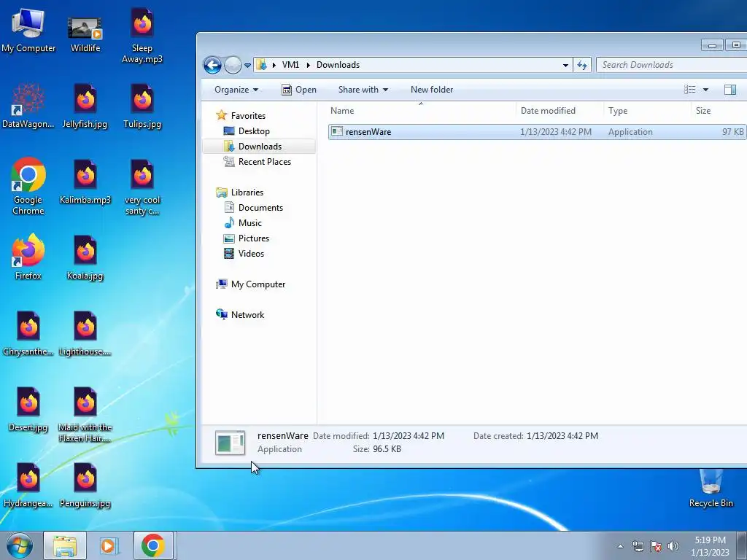The height and width of the screenshot is (560, 747).
Task: Select Kalimba.mp3 desktop file
Action: 85,182
